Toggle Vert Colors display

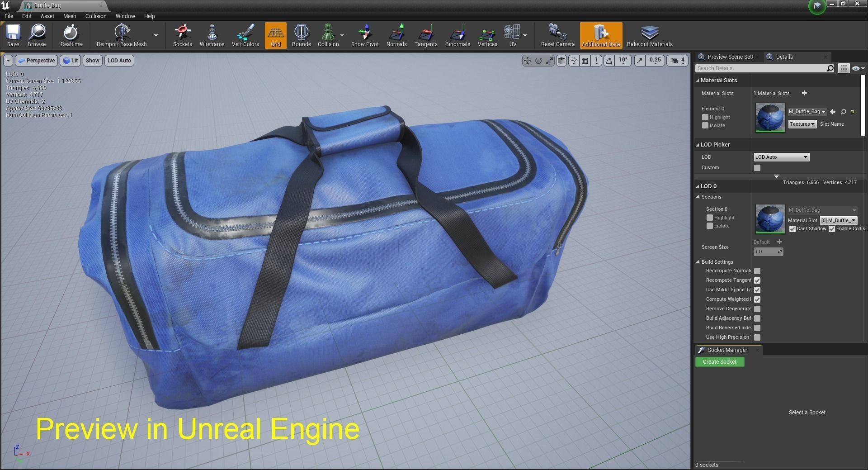pyautogui.click(x=245, y=35)
